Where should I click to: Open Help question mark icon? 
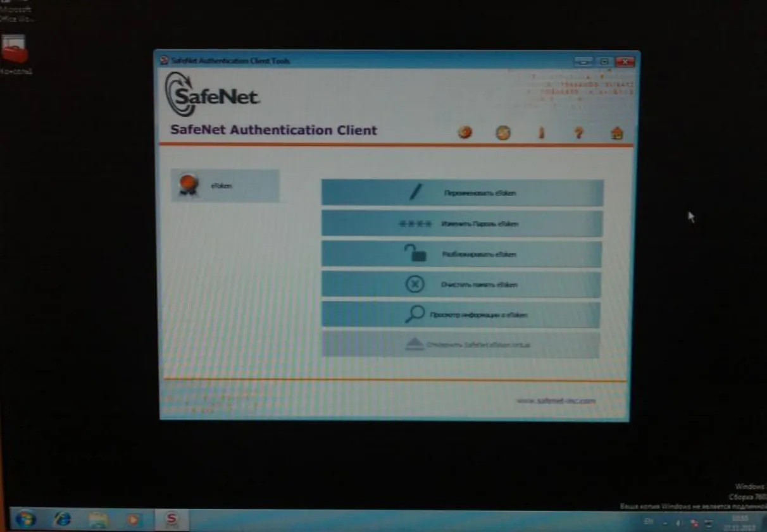point(578,133)
